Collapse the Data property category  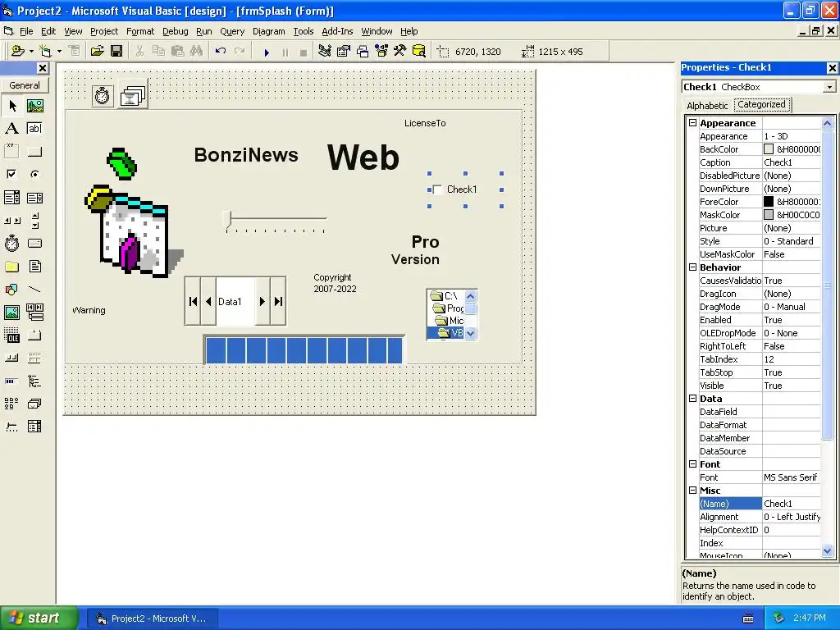(692, 398)
